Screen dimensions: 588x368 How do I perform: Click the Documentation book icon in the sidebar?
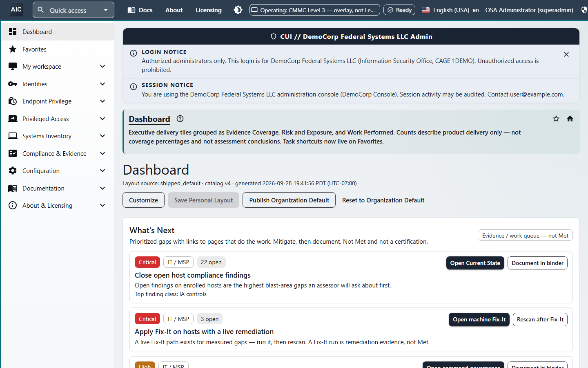13,188
